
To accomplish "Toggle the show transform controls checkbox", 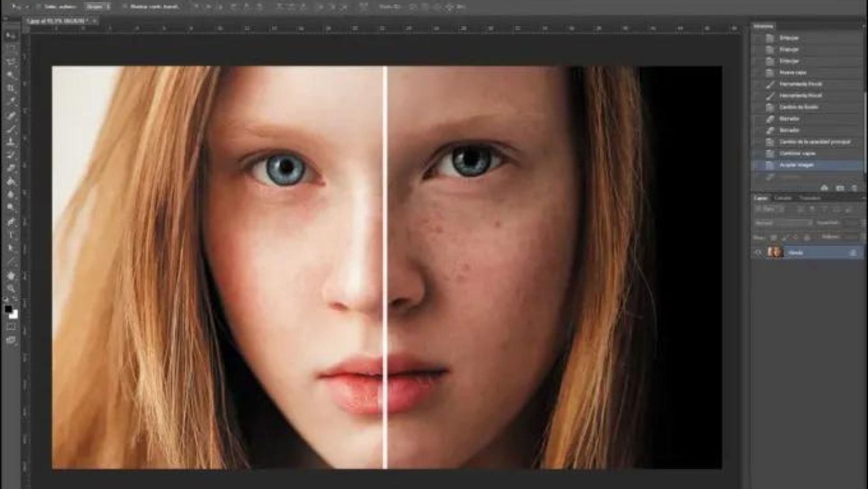I will 125,7.
